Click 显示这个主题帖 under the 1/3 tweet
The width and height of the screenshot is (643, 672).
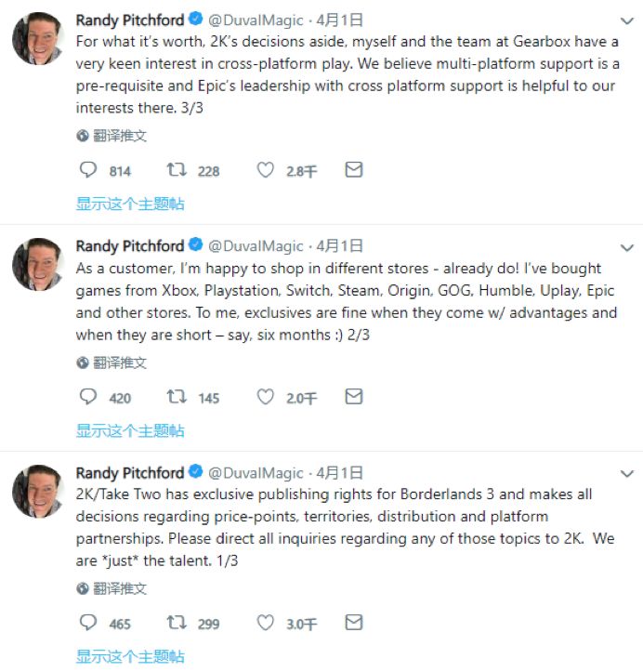pos(130,656)
